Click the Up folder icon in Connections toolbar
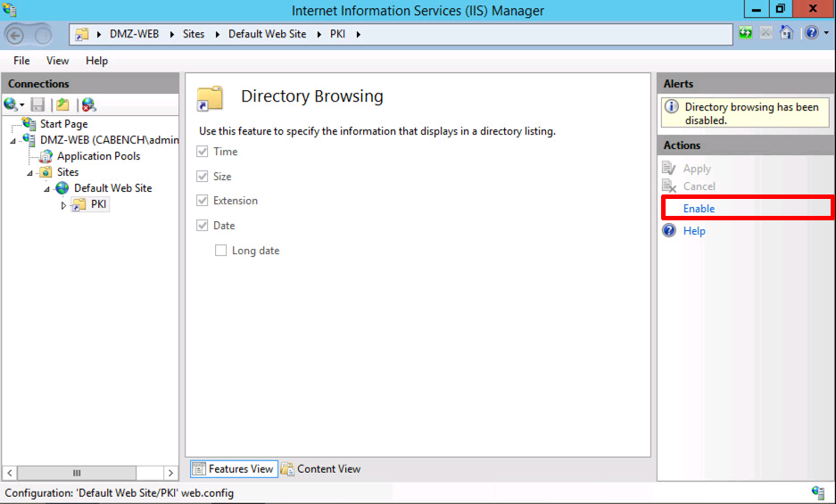The image size is (836, 504). click(x=63, y=104)
